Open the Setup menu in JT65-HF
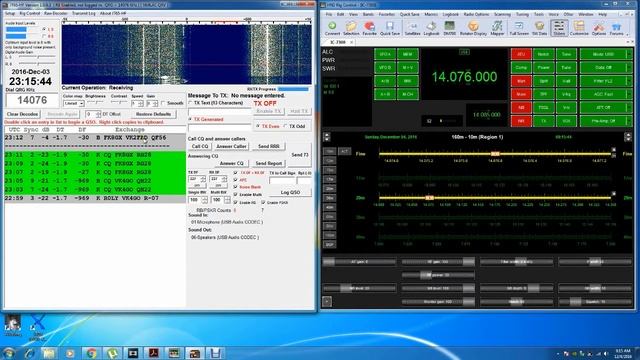Image resolution: width=640 pixels, height=360 pixels. [x=10, y=13]
